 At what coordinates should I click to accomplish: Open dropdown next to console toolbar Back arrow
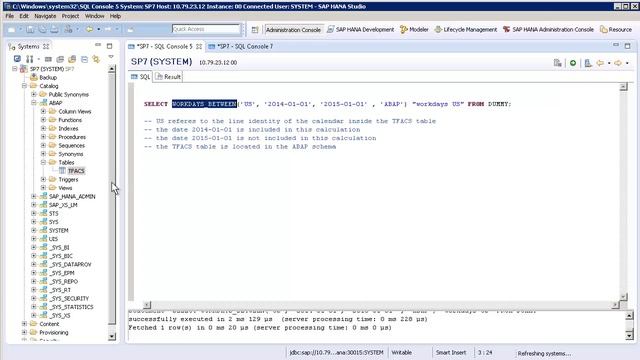609,63
